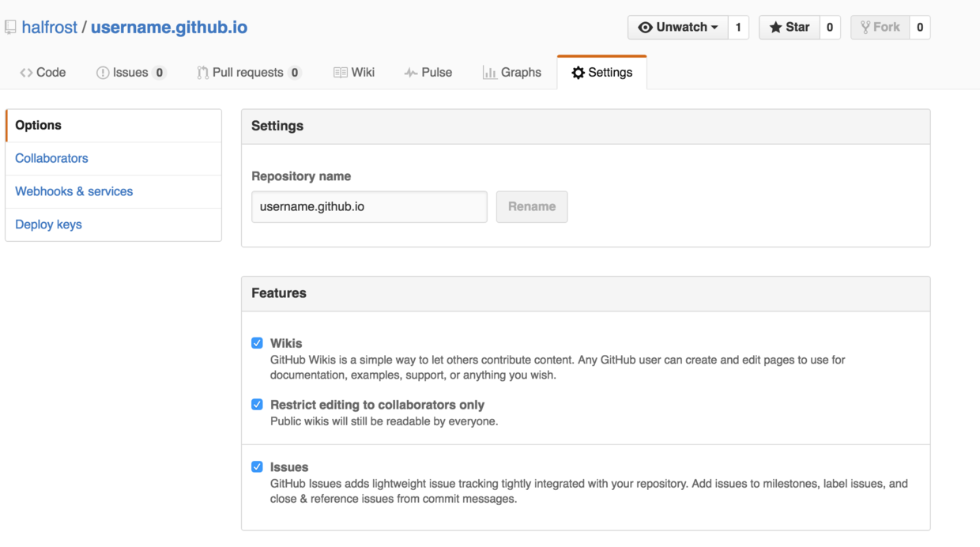Click the repository book icon beside halfrost
The height and width of the screenshot is (547, 980).
[x=10, y=28]
